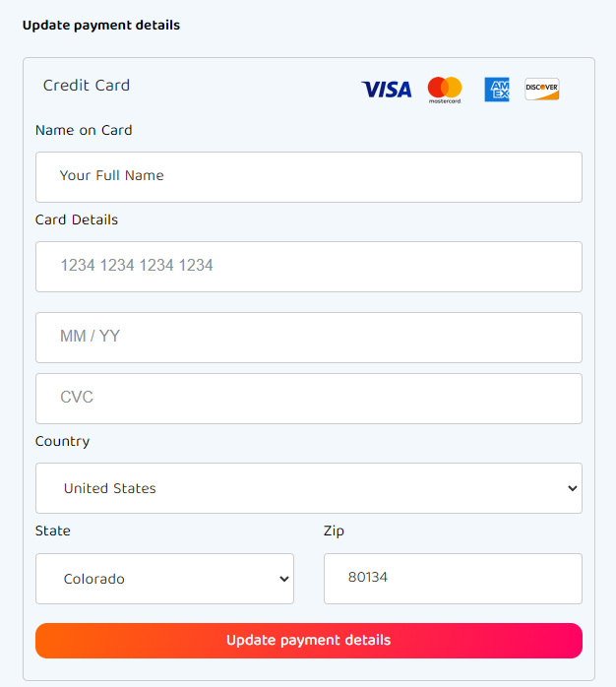Click the Card Details label

[x=77, y=219]
